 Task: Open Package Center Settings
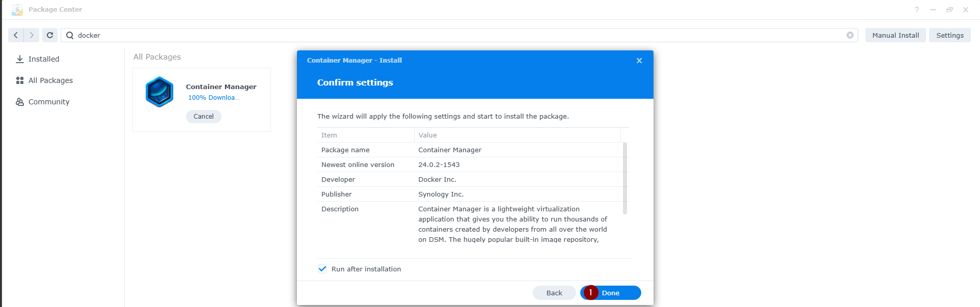(x=949, y=35)
